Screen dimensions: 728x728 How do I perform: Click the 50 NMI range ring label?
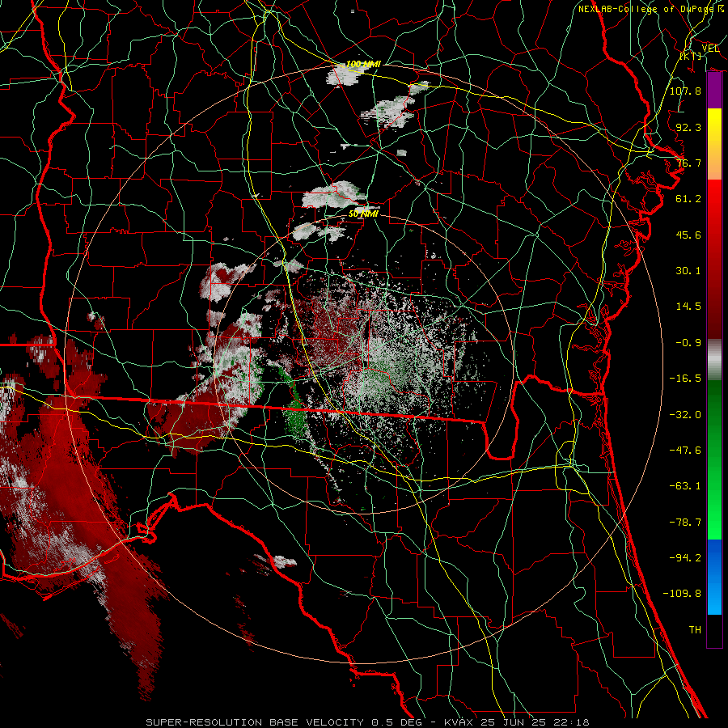[363, 214]
